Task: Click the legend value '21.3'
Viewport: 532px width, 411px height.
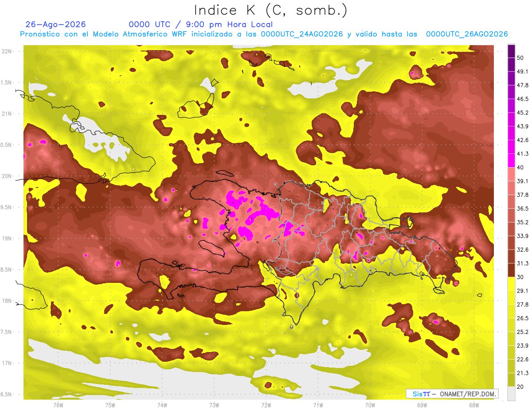Action: pyautogui.click(x=522, y=373)
